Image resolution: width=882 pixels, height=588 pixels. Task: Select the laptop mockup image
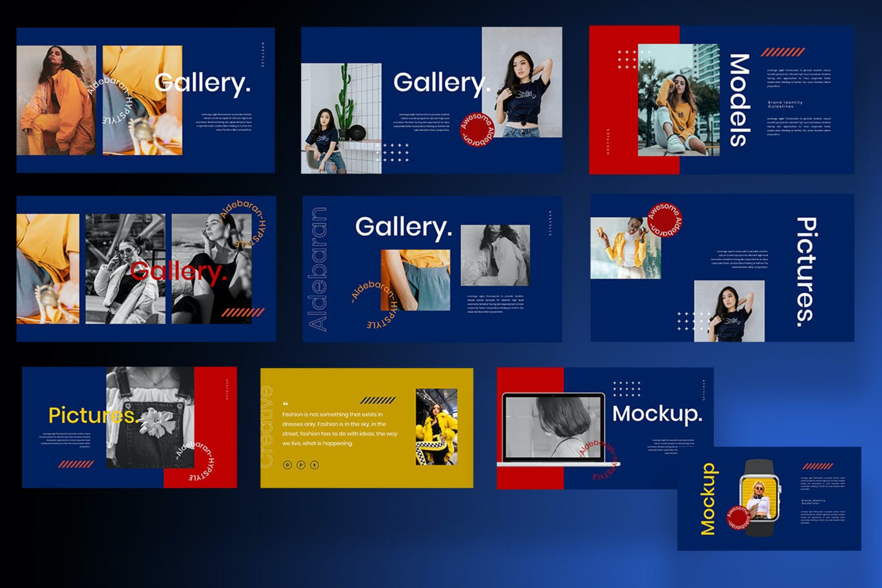pyautogui.click(x=554, y=430)
